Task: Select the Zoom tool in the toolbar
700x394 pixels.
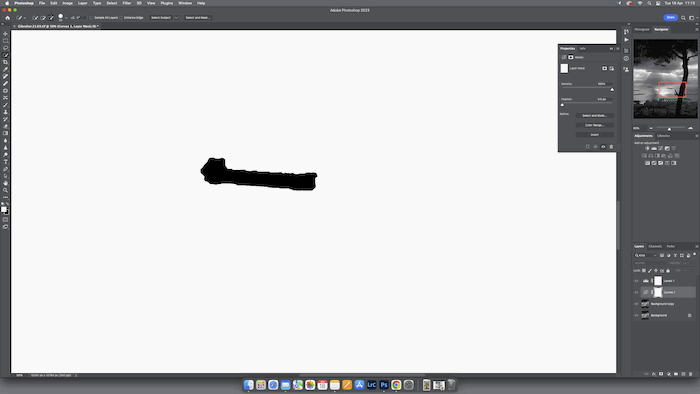Action: coord(5,190)
